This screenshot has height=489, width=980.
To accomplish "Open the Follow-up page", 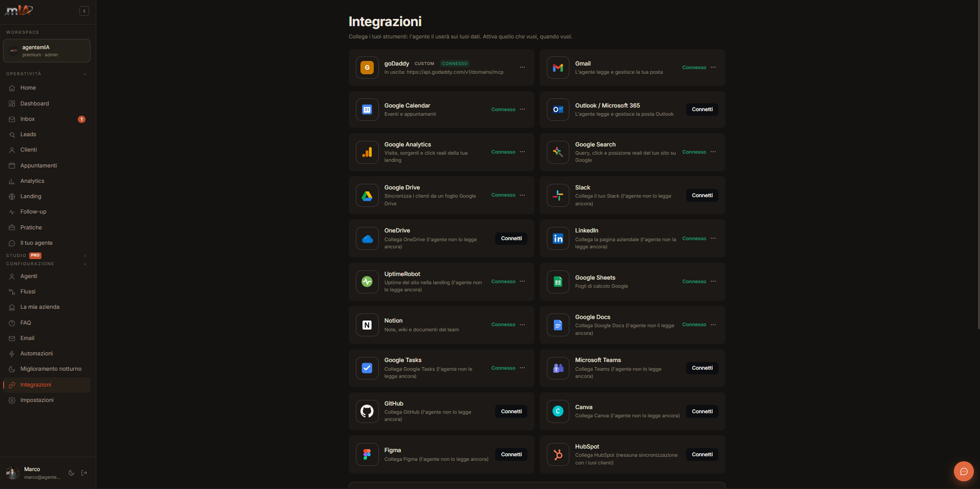I will [47, 211].
